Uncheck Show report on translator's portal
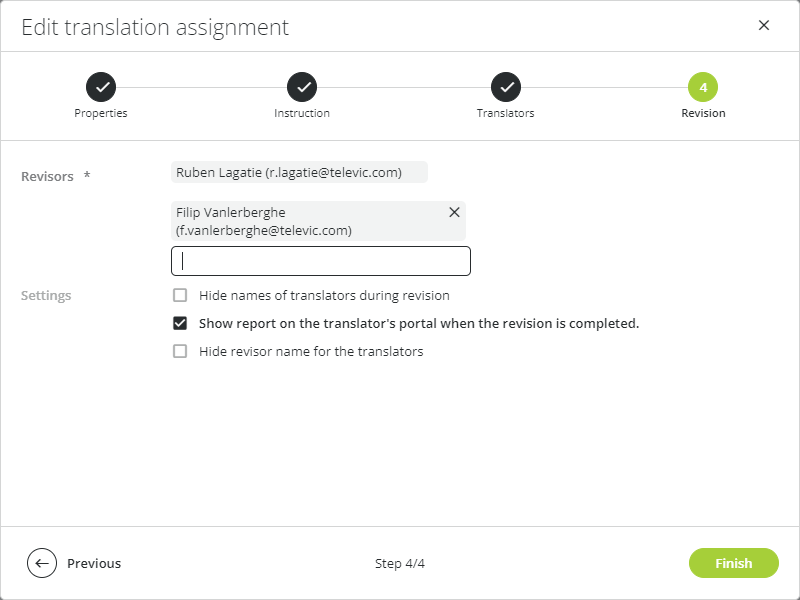Viewport: 800px width, 600px height. point(180,323)
